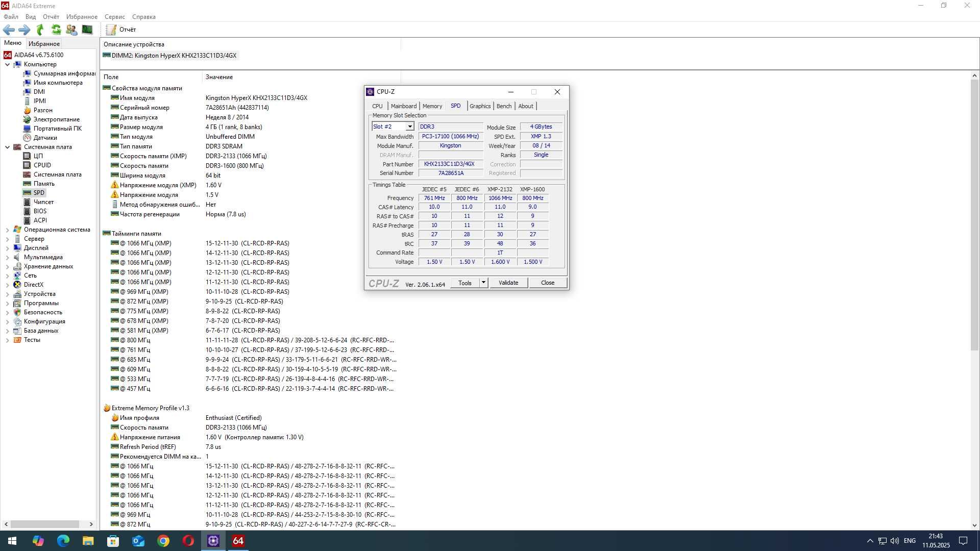
Task: Select the DMI tree item
Action: [39, 92]
